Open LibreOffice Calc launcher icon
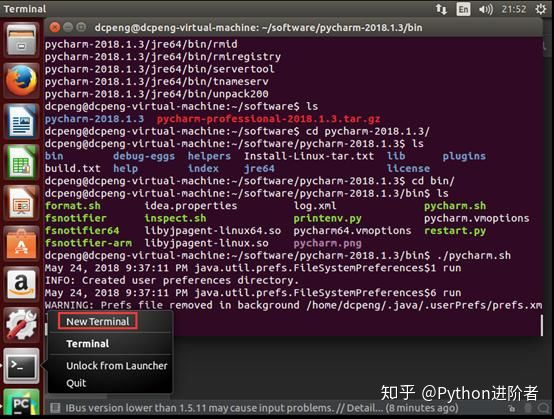 21,162
